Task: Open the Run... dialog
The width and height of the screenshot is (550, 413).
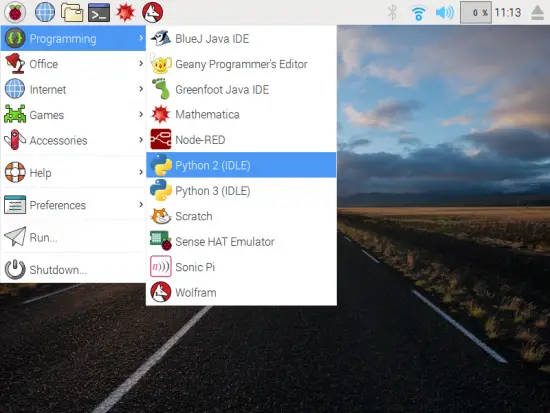Action: coord(73,237)
